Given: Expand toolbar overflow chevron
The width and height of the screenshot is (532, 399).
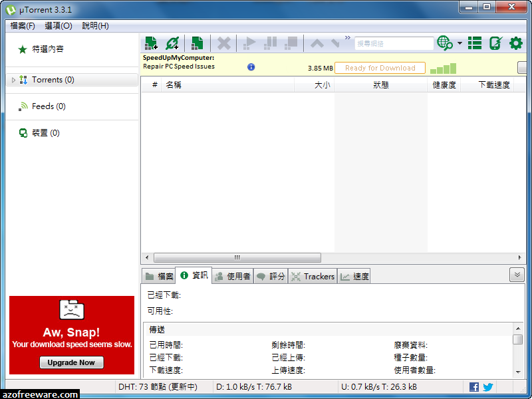Looking at the screenshot, I should coord(347,38).
